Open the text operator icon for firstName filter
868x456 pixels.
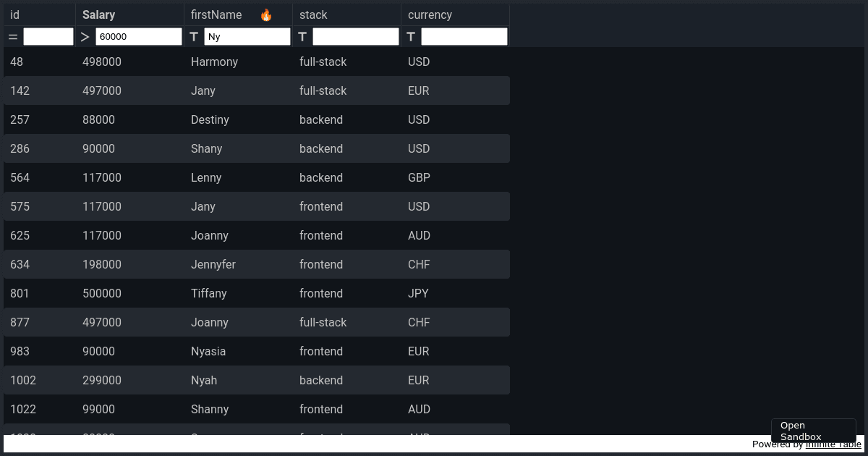[x=194, y=36]
